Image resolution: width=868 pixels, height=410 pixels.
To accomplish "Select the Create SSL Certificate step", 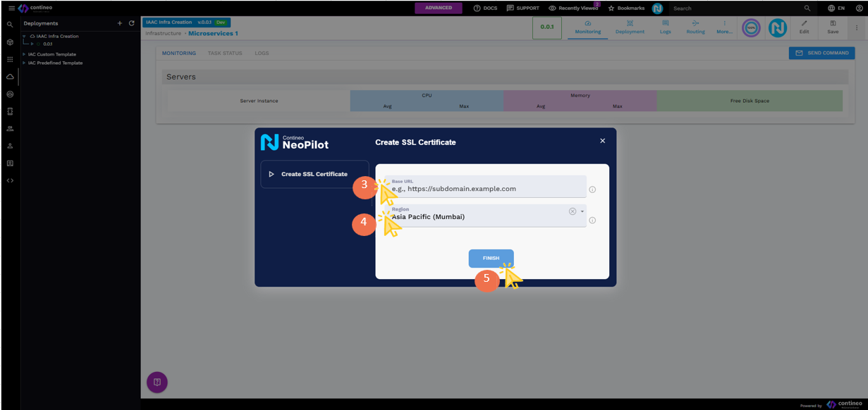I will point(313,174).
